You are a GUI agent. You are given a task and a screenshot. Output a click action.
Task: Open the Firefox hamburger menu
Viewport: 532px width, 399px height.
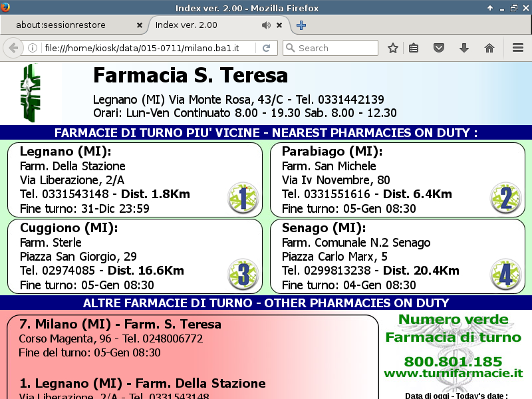[x=518, y=48]
